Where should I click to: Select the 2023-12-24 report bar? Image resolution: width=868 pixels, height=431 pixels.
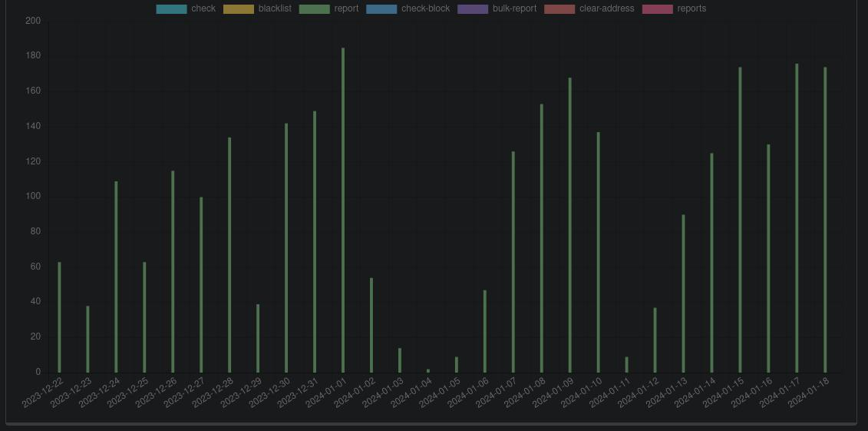click(116, 277)
